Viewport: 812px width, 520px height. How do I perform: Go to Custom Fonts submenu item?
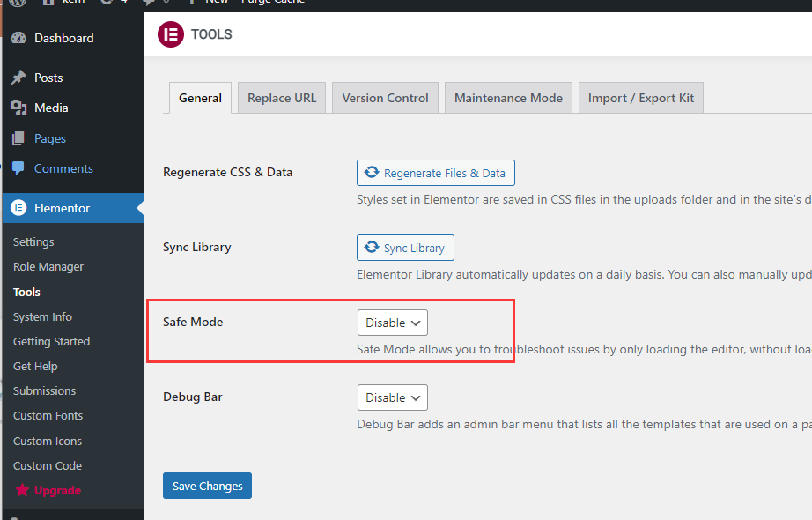coord(48,415)
